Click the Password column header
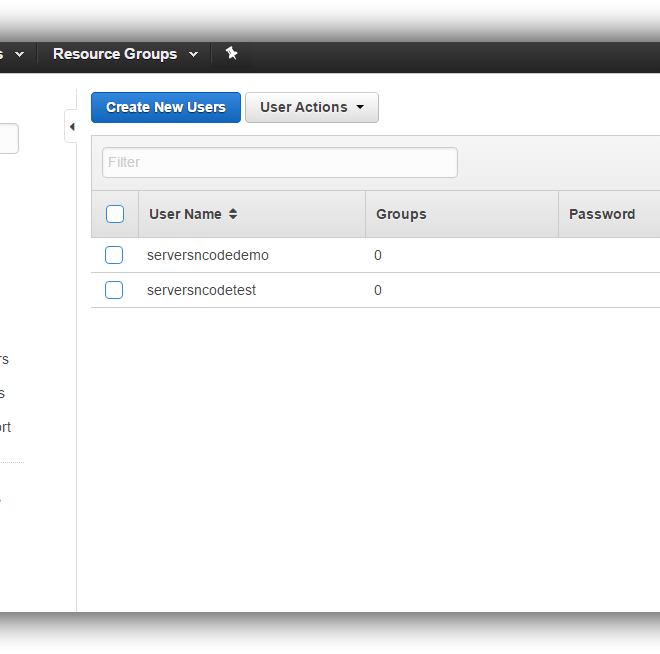 coord(609,214)
